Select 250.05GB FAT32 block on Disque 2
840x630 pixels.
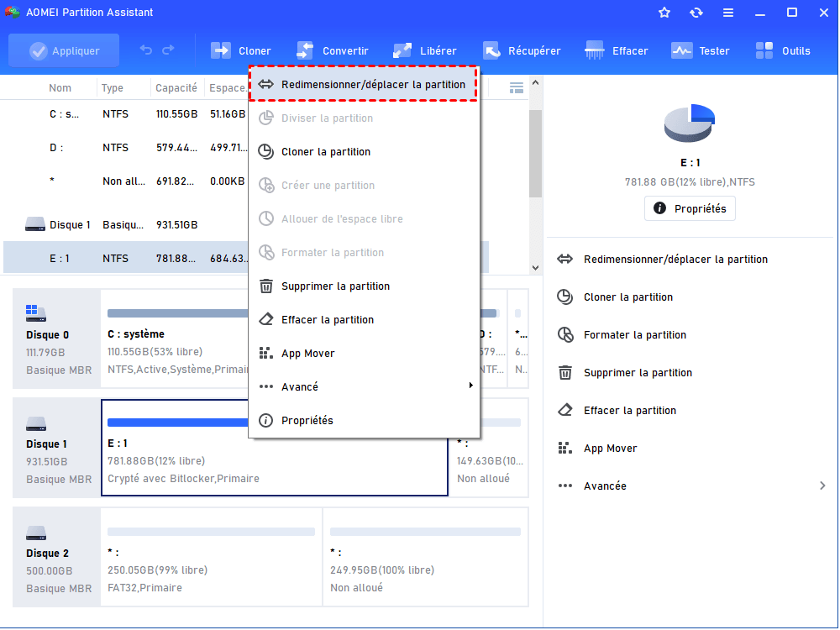pos(211,557)
